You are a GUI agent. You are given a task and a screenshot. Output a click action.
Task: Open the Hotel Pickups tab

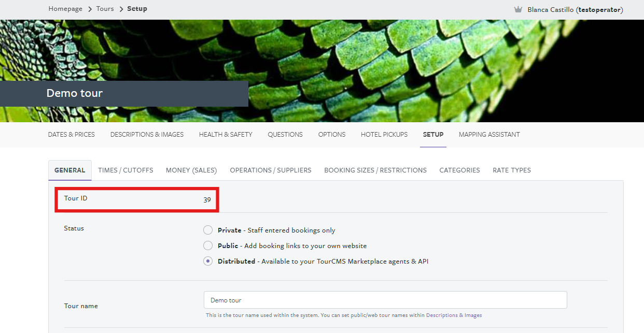[384, 135]
